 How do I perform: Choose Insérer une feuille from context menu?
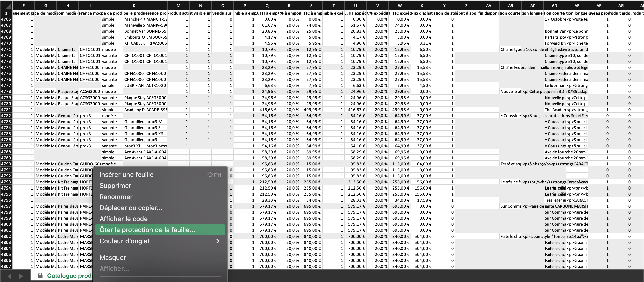(x=127, y=175)
